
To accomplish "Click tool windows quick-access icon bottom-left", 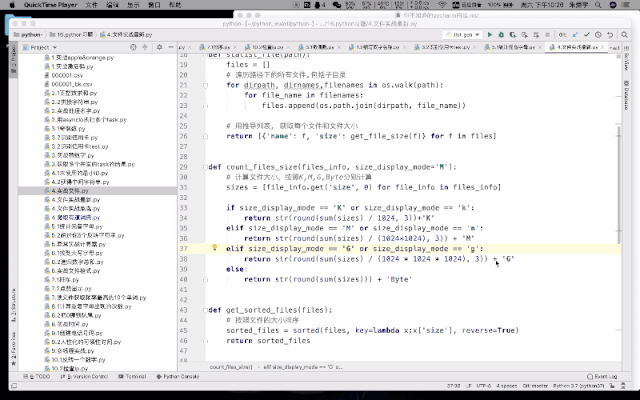I will click(x=14, y=386).
